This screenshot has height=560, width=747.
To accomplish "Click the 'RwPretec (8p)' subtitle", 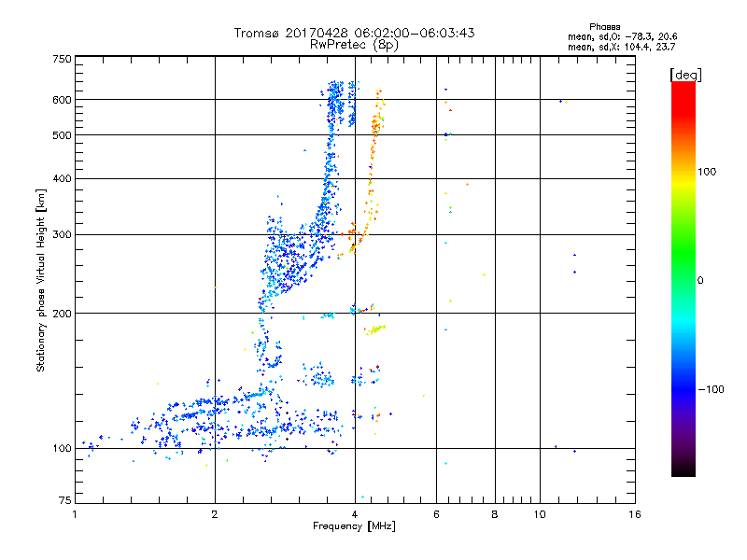I will (354, 45).
